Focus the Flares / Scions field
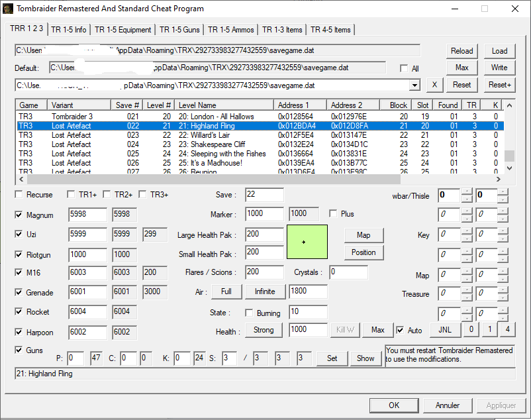The image size is (531, 420). (264, 272)
